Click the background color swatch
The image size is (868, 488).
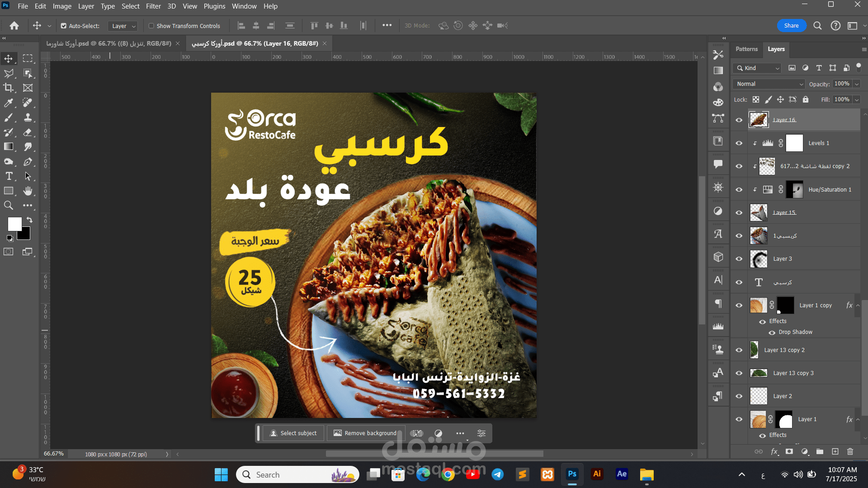[25, 235]
